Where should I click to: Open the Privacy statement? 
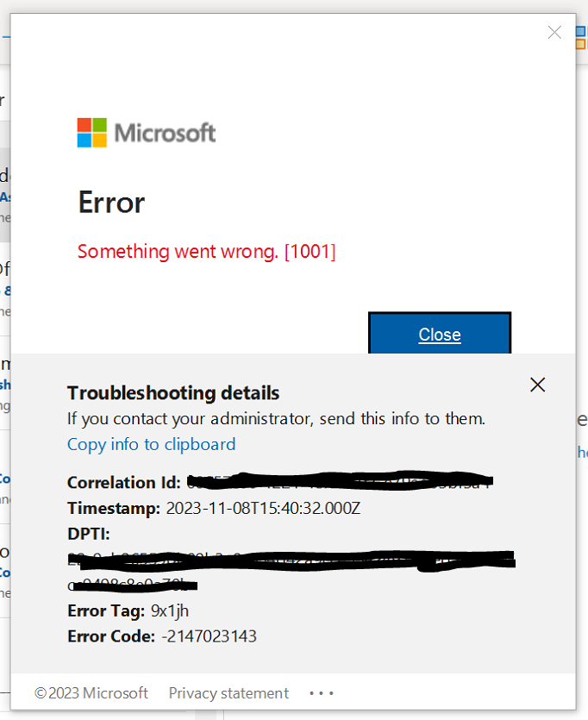point(228,692)
